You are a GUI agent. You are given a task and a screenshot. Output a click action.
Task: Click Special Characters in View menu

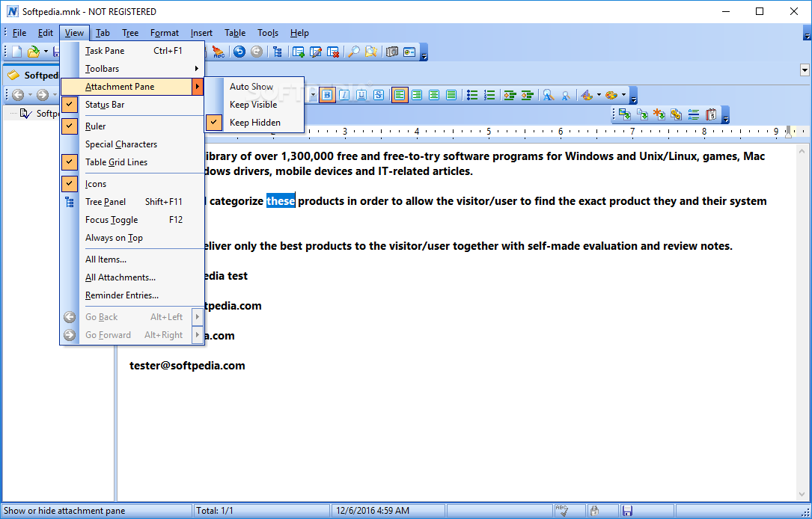tap(132, 144)
